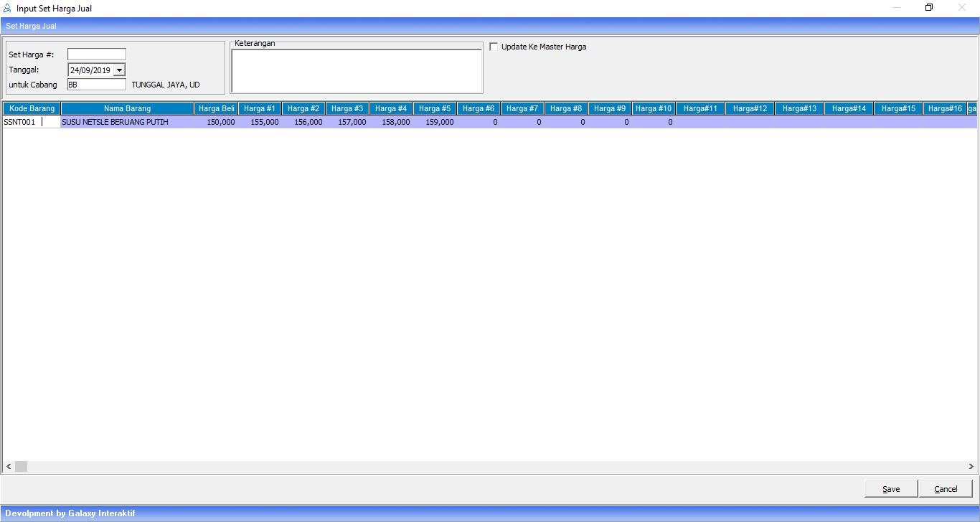Click the horizontal scrollbar thumb

tap(21, 467)
